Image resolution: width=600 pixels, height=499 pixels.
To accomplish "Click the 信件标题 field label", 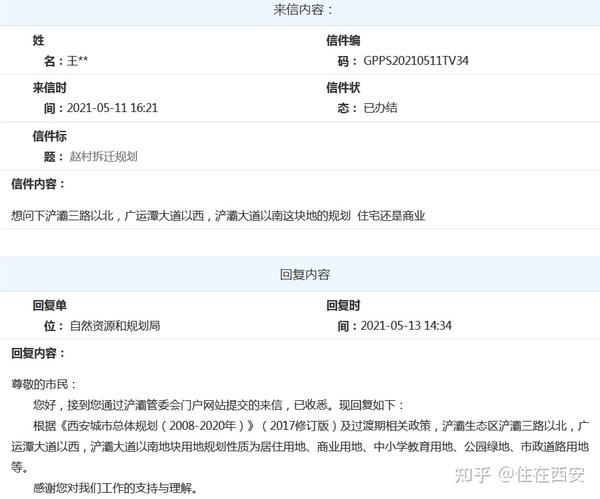I will [49, 146].
